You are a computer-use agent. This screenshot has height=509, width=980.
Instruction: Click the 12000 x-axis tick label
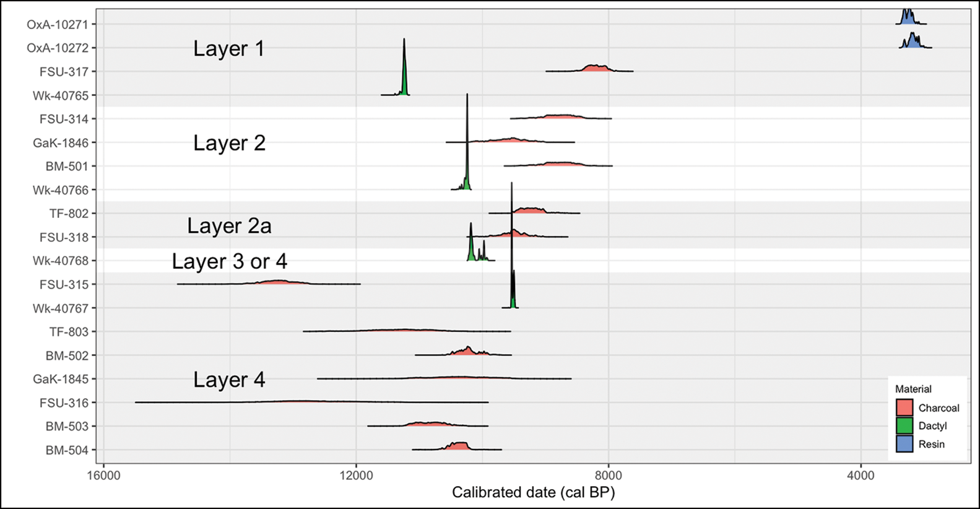(x=356, y=476)
